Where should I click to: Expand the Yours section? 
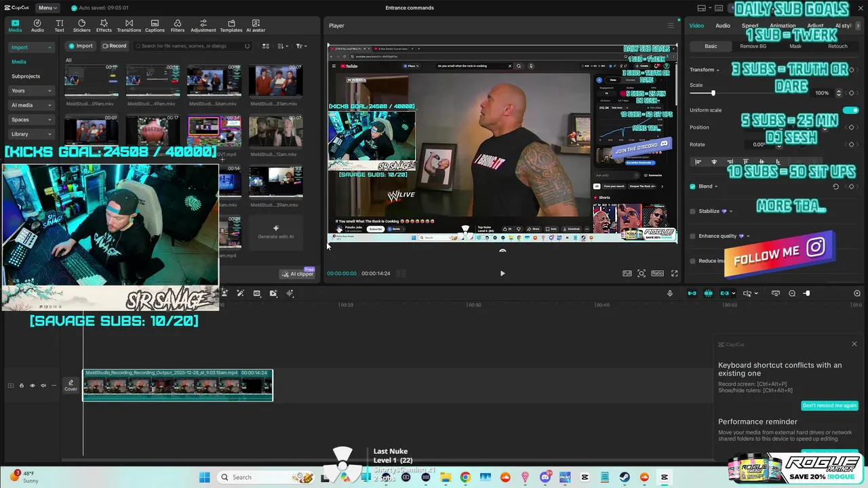pos(30,91)
